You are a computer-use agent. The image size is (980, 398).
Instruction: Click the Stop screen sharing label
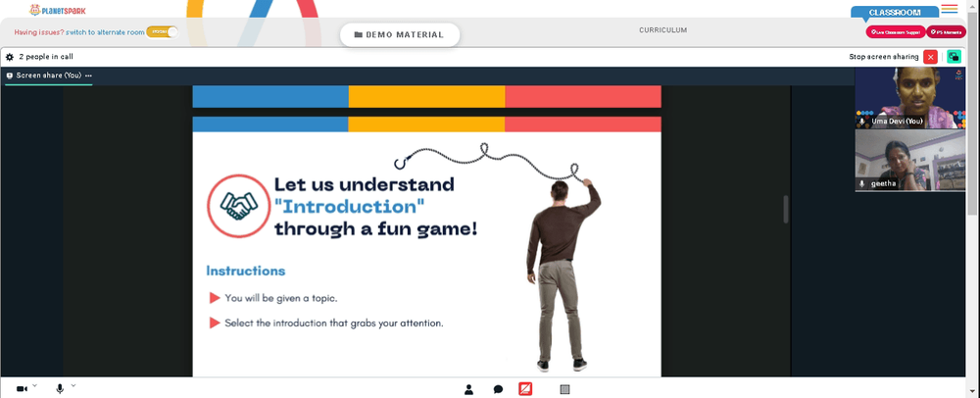[884, 57]
